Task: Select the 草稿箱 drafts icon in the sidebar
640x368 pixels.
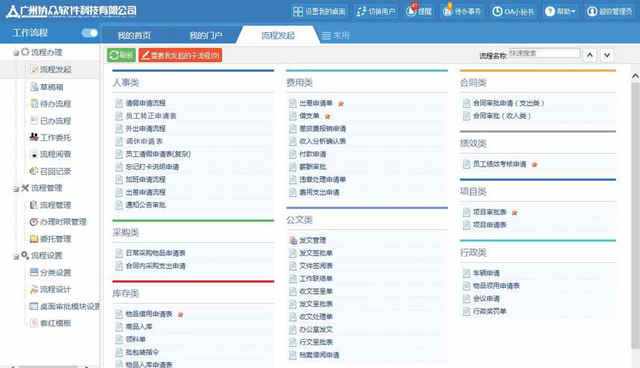Action: 35,86
